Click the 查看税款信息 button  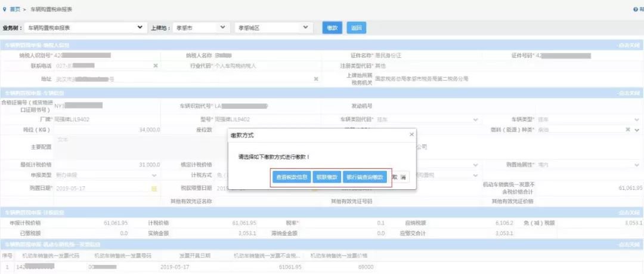[x=291, y=177]
